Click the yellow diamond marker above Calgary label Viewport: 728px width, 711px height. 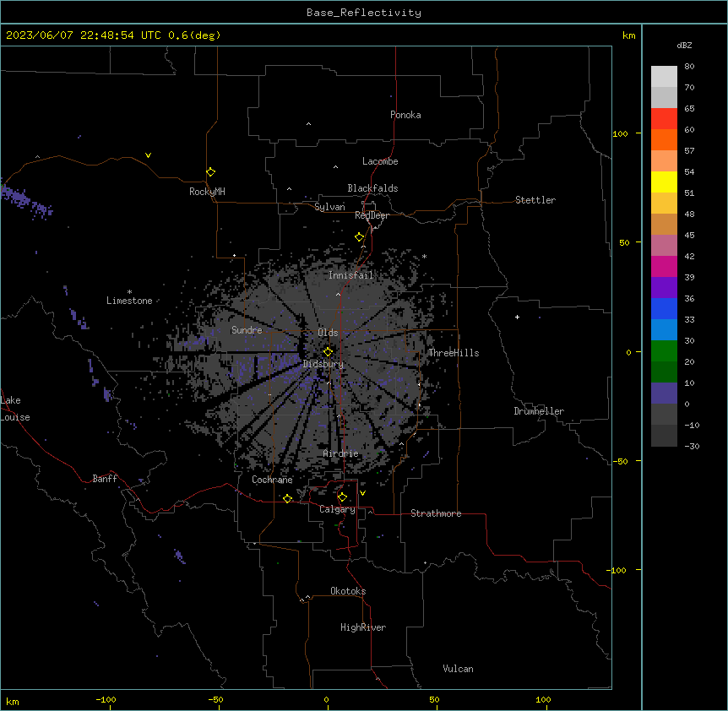pyautogui.click(x=342, y=497)
